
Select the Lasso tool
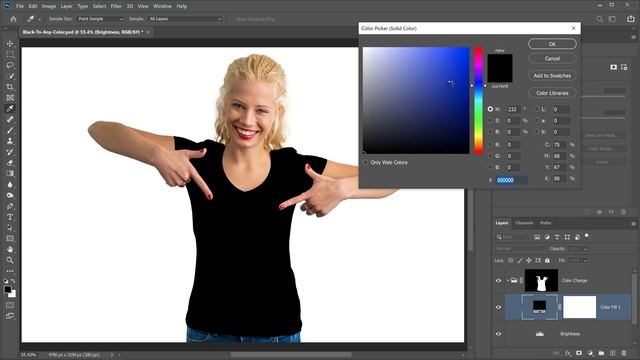pyautogui.click(x=10, y=65)
